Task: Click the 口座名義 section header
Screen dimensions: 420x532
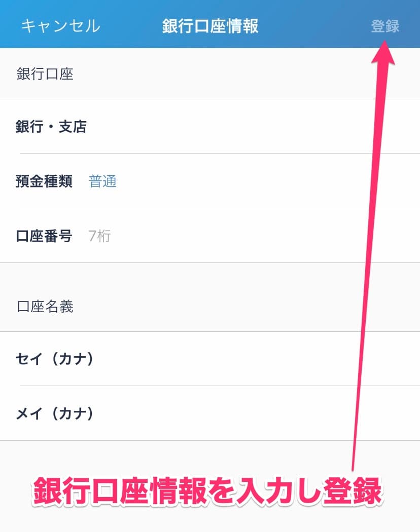Action: (x=45, y=307)
